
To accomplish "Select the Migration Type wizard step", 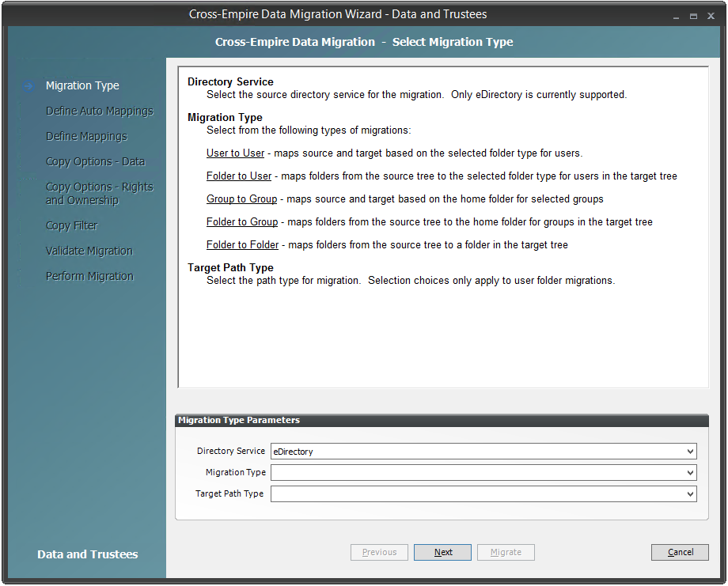I will click(82, 86).
